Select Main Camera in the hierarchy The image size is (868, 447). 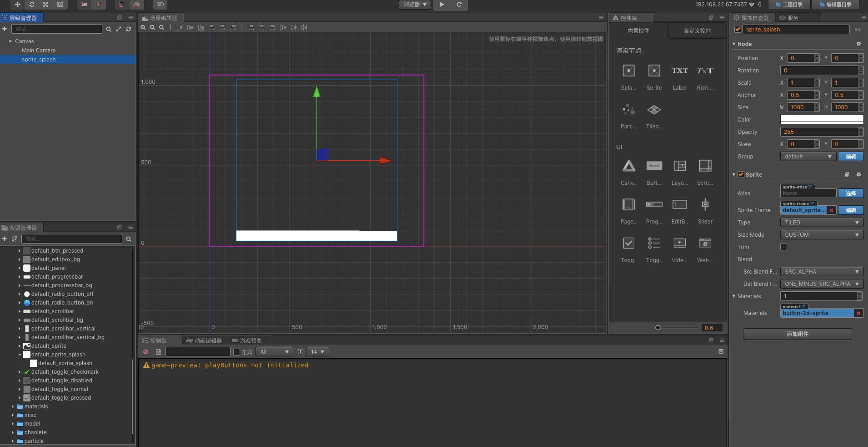39,51
